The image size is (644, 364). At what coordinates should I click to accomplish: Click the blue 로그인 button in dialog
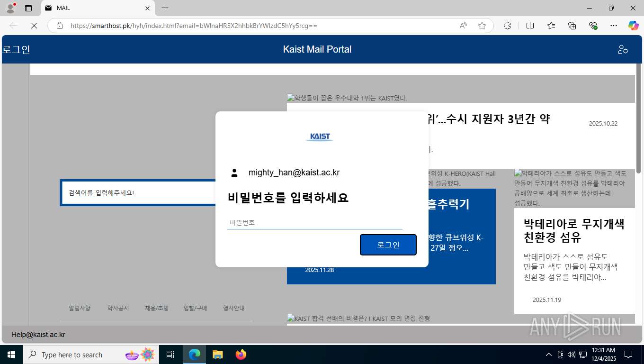tap(388, 245)
